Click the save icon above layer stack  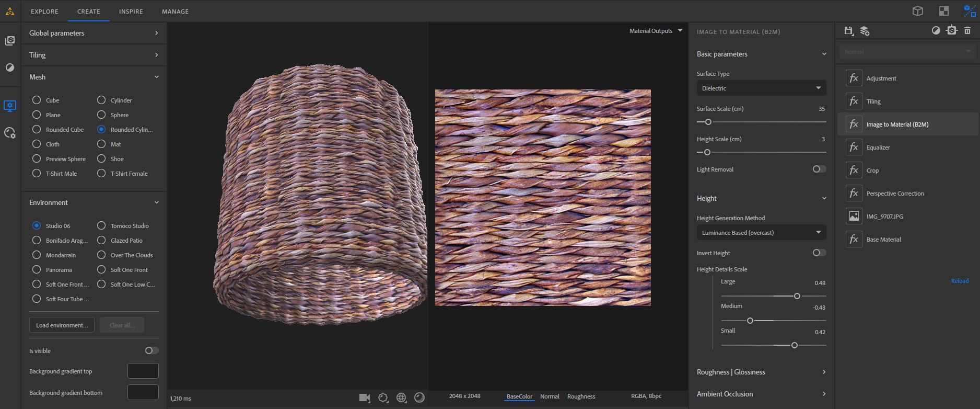(x=848, y=31)
